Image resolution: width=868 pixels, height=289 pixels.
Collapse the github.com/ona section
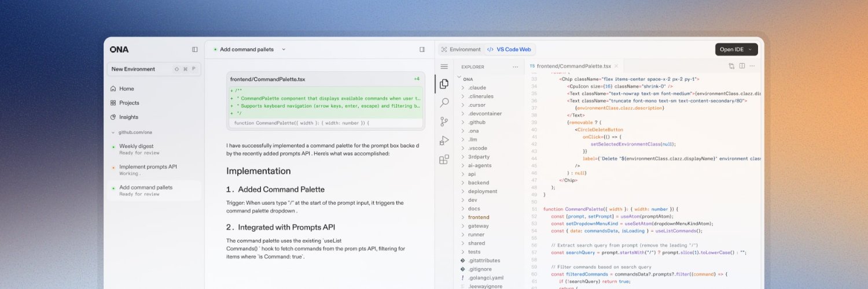[x=113, y=132]
